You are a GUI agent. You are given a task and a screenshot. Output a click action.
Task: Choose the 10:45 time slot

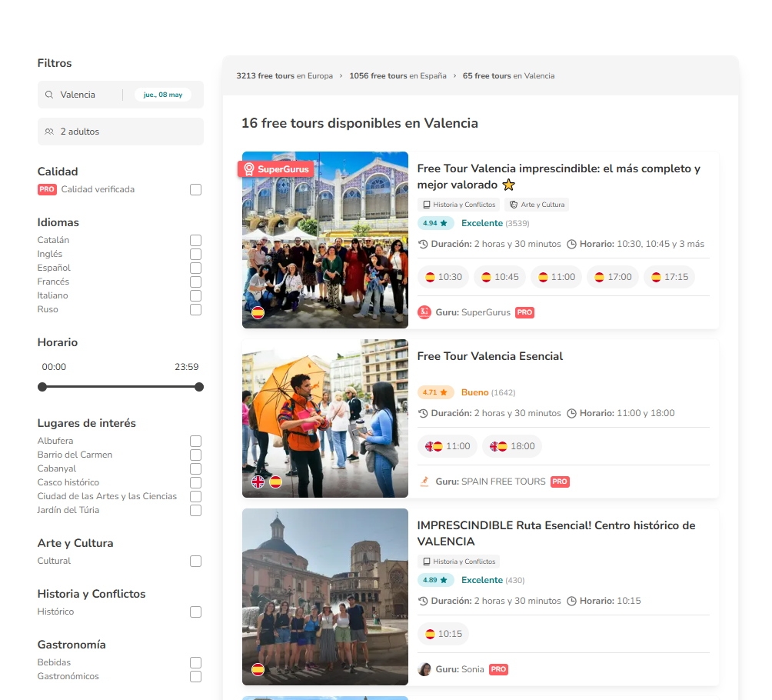point(500,277)
